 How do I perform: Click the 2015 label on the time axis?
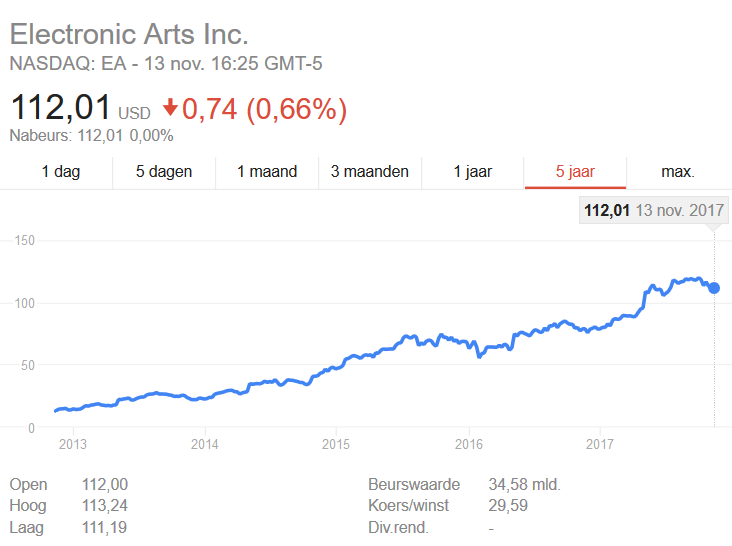click(x=336, y=443)
